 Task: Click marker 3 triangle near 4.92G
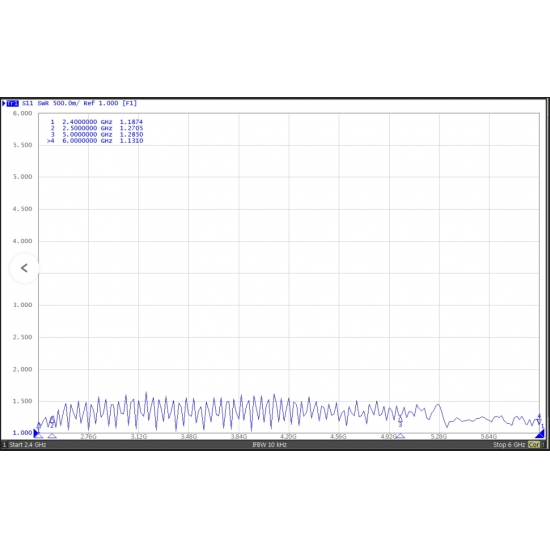click(400, 436)
